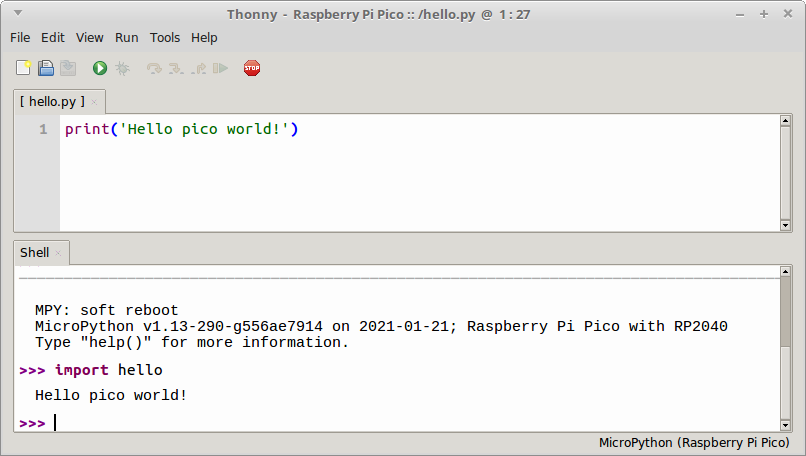Click the Shell scrollbar down arrow
Image resolution: width=806 pixels, height=456 pixels.
pyautogui.click(x=785, y=425)
